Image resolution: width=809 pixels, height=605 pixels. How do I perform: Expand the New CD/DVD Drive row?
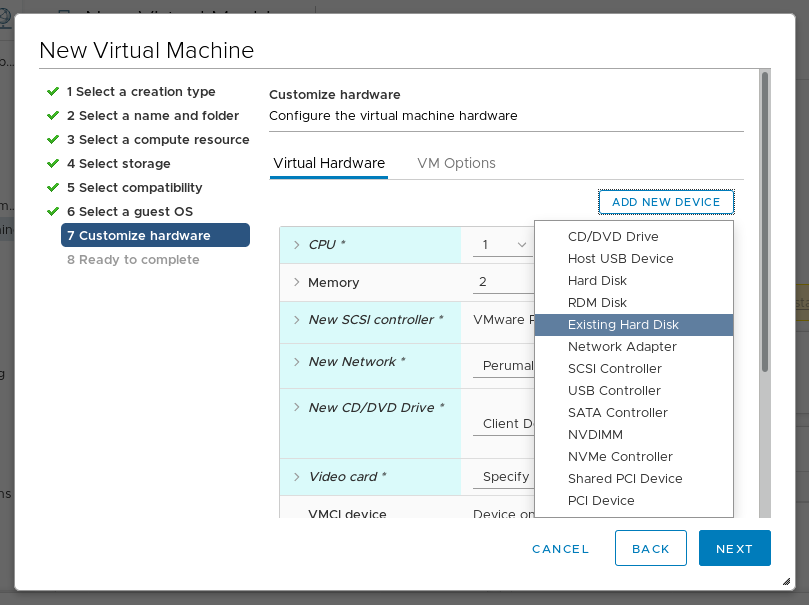pos(296,408)
